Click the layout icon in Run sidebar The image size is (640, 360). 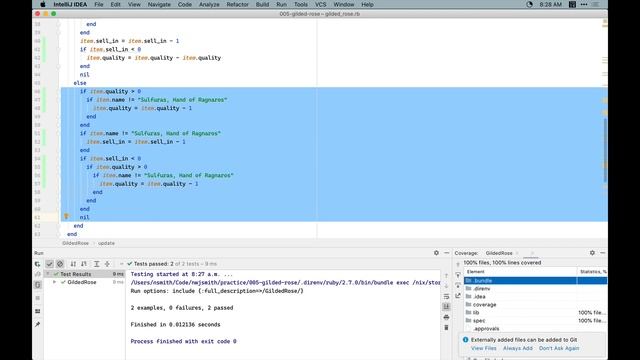(38, 311)
